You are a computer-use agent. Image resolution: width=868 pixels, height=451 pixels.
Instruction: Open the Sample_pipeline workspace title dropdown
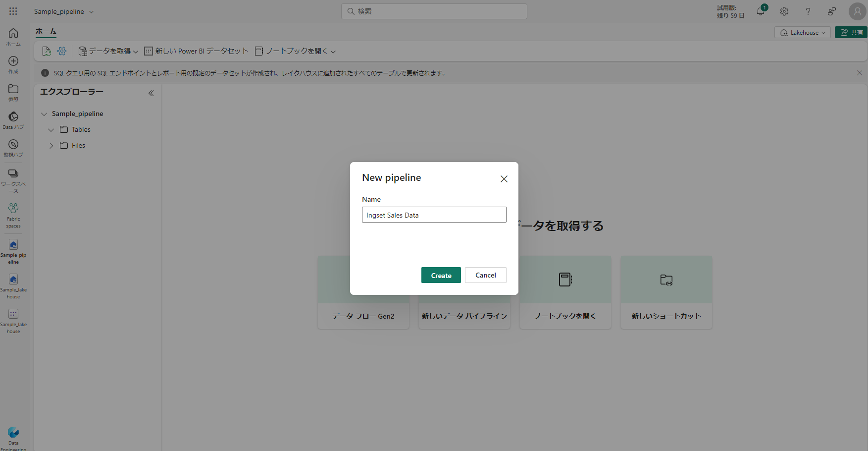pyautogui.click(x=64, y=11)
